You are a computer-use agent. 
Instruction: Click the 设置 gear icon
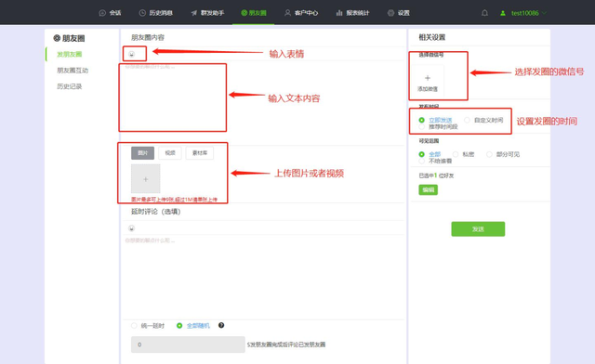click(x=390, y=13)
